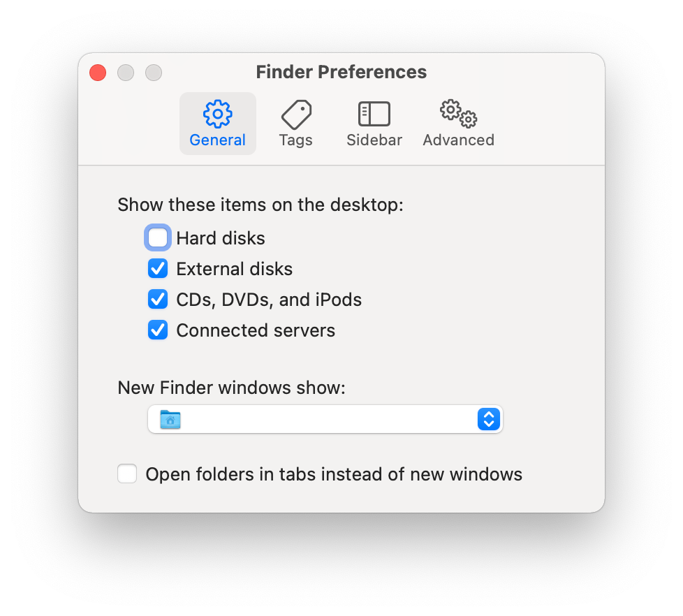Expand the New Finder windows show popup

(325, 419)
